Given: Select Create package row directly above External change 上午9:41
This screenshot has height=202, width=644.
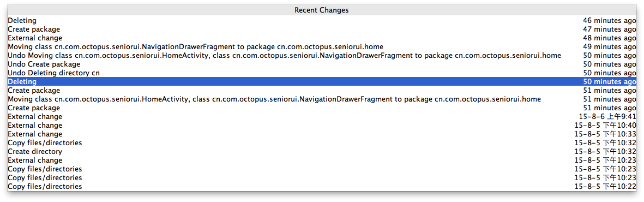Looking at the screenshot, I should [322, 108].
